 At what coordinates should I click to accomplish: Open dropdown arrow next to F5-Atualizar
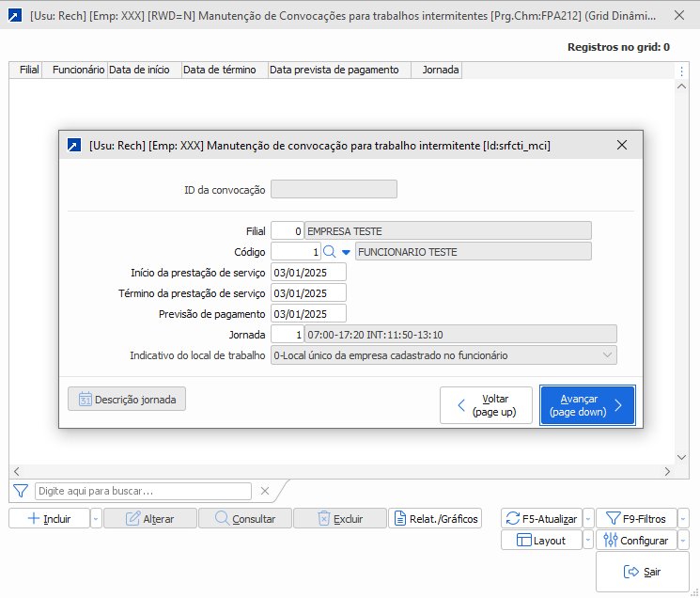[588, 518]
